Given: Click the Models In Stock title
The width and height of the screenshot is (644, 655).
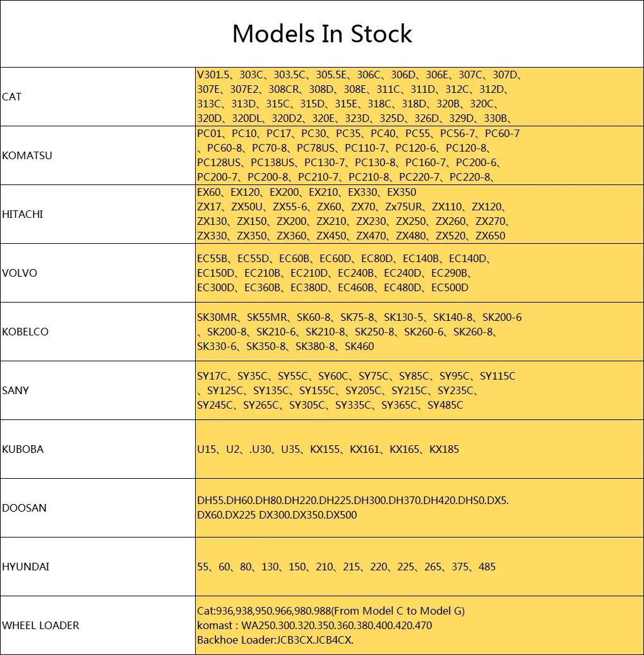Looking at the screenshot, I should (322, 34).
